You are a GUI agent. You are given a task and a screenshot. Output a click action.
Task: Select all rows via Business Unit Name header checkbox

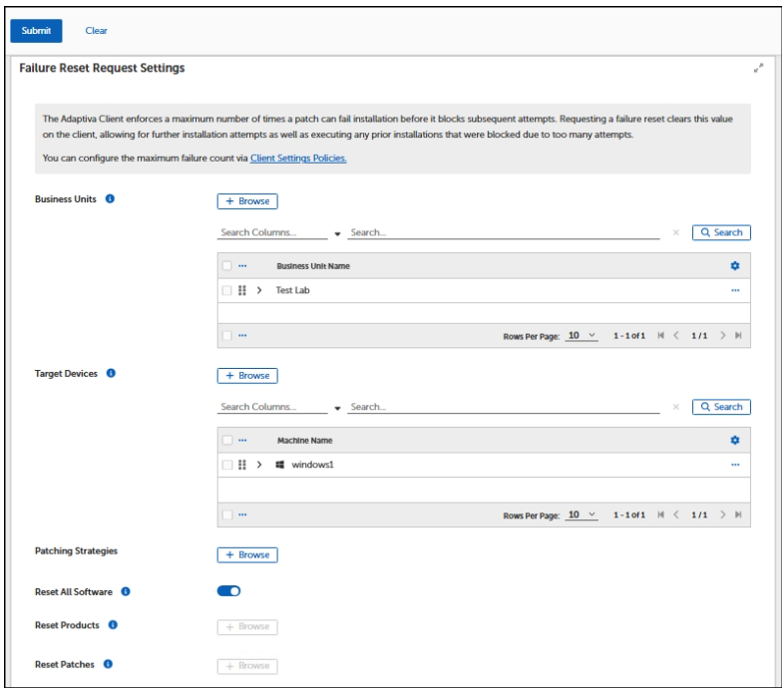227,266
